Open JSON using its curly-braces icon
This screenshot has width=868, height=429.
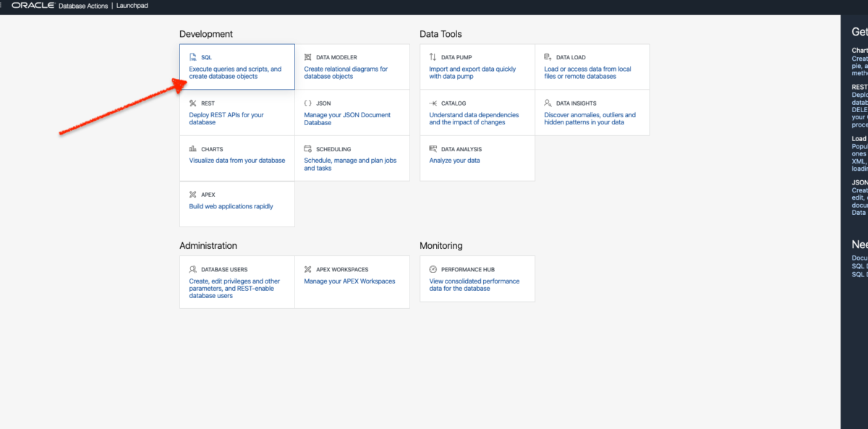pyautogui.click(x=307, y=103)
